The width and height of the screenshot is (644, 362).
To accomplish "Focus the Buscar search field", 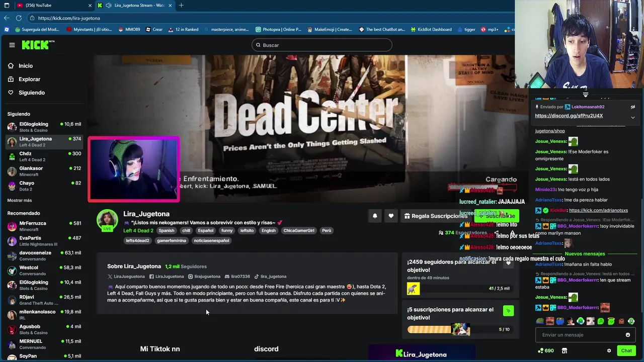I will pos(322,45).
